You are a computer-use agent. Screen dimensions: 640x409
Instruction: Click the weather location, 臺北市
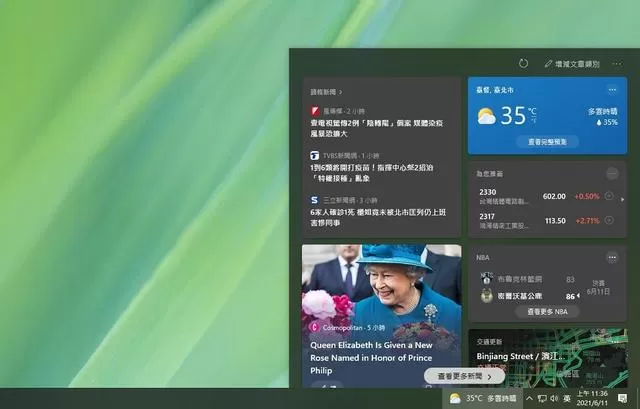494,90
